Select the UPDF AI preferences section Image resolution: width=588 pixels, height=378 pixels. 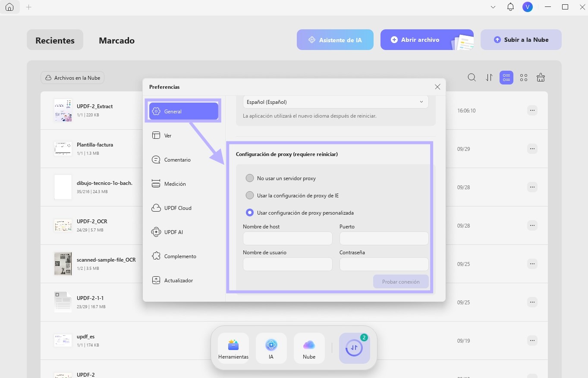[183, 232]
